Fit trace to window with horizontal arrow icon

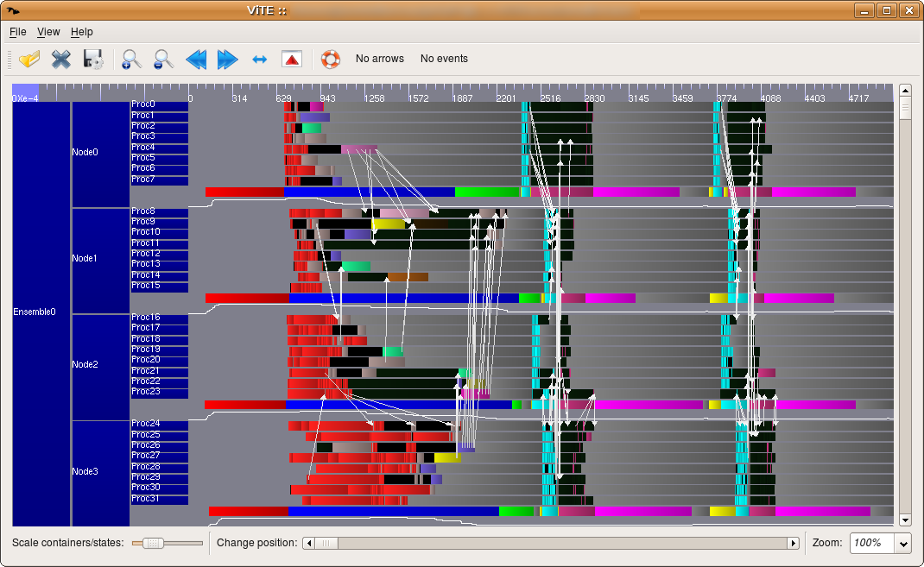point(259,59)
